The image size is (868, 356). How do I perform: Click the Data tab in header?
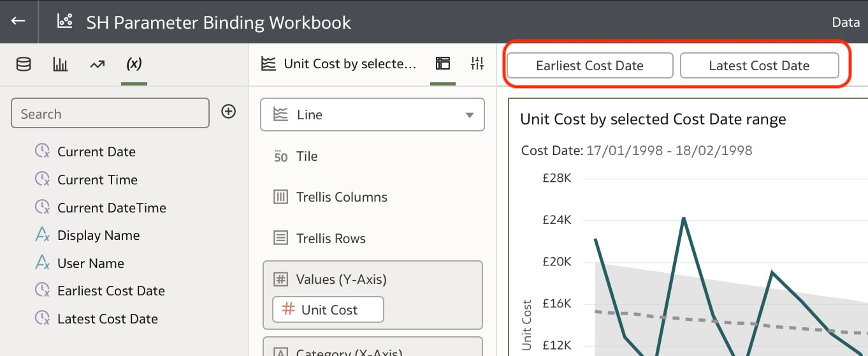(846, 22)
